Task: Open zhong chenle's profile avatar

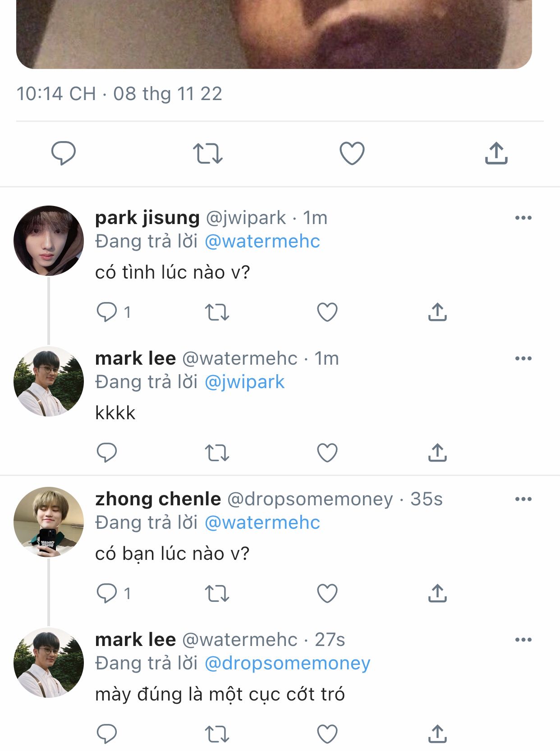Action: point(49,522)
